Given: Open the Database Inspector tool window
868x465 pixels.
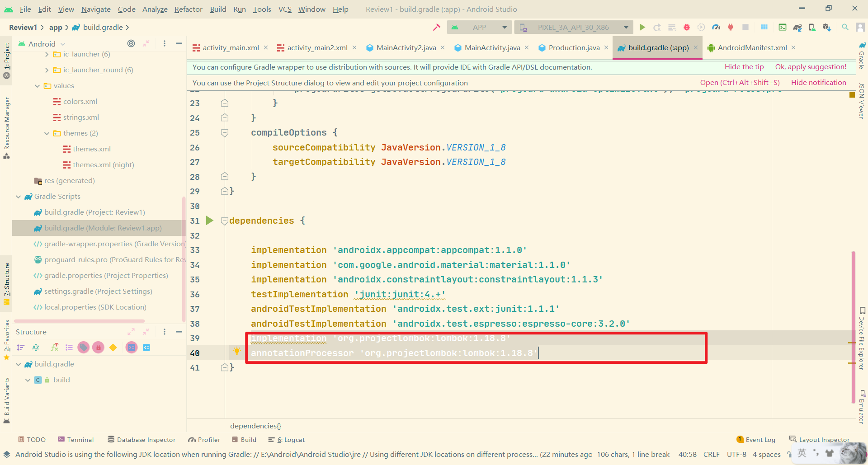Looking at the screenshot, I should click(x=142, y=440).
